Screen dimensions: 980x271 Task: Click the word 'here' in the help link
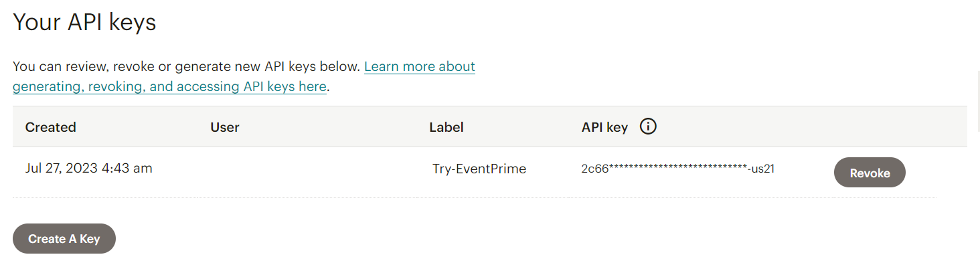[311, 86]
